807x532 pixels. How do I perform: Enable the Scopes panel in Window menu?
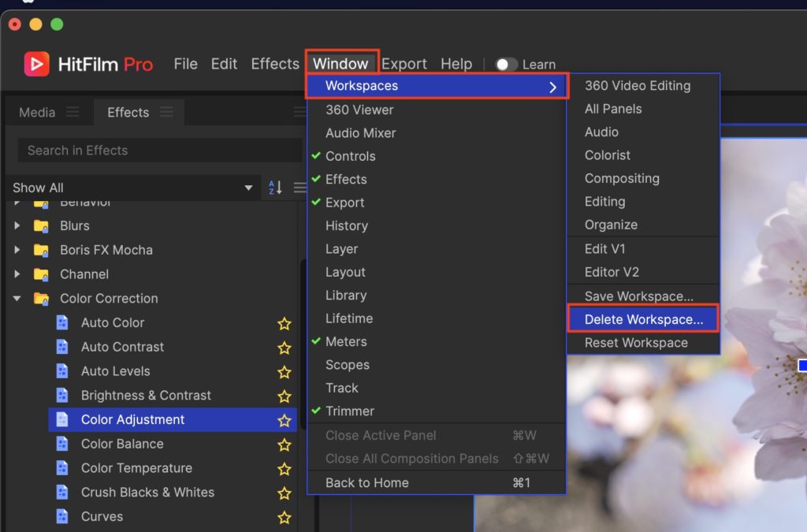click(437, 364)
